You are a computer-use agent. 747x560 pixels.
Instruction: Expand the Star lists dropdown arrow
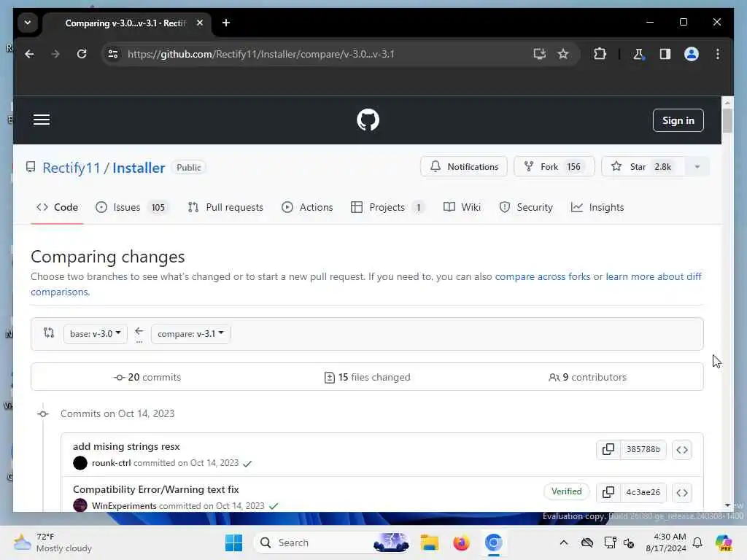[697, 167]
